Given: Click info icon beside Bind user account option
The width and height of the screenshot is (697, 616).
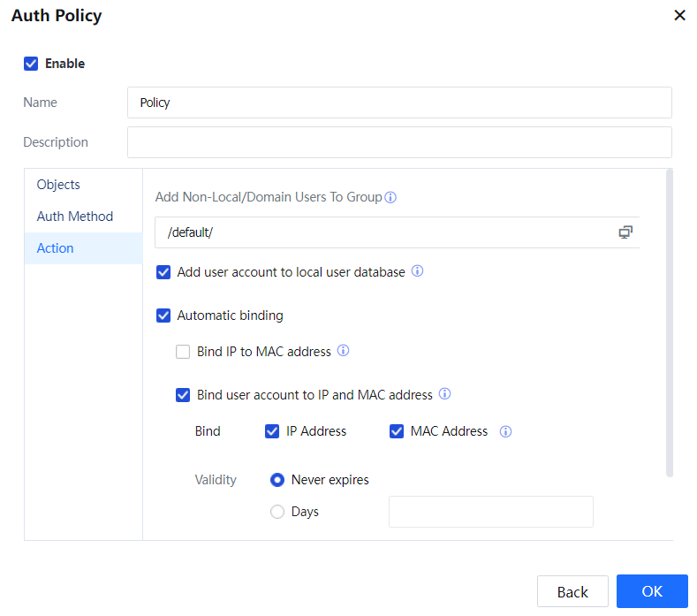Looking at the screenshot, I should pyautogui.click(x=445, y=394).
